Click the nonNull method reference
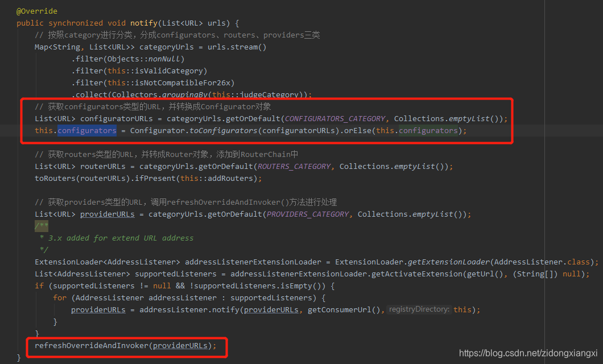 tap(164, 59)
